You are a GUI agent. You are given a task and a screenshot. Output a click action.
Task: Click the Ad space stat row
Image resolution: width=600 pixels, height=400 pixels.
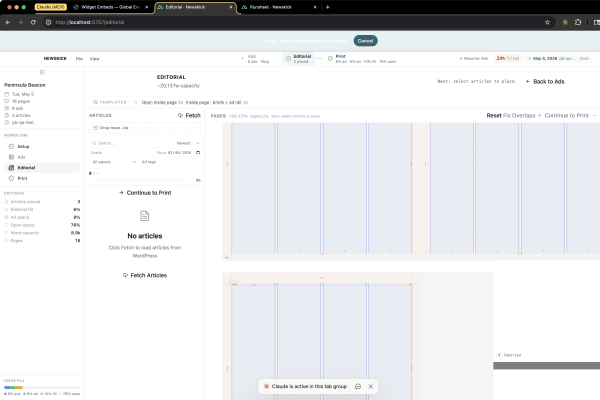(x=42, y=217)
